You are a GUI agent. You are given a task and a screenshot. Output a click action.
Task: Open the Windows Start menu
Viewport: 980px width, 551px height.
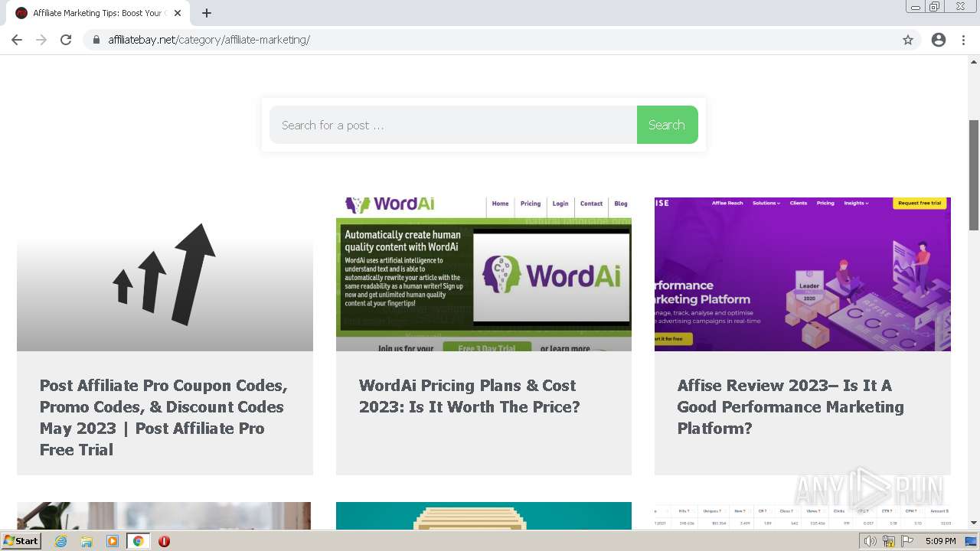tap(21, 541)
